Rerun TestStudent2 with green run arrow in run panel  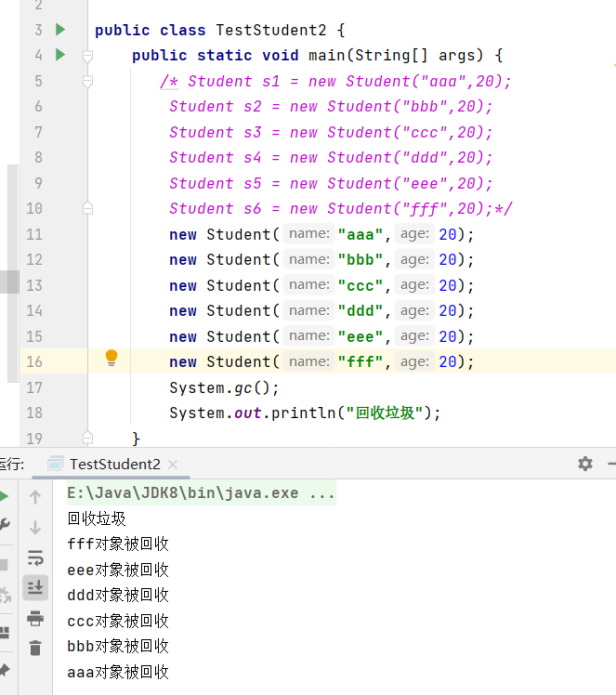pos(4,496)
